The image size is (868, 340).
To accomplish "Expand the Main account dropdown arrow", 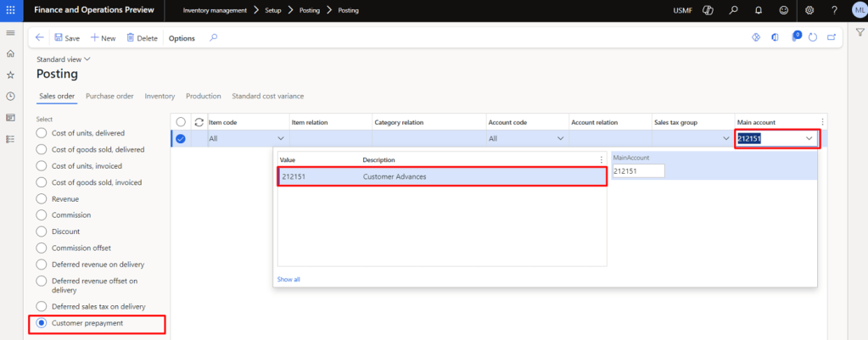I will 809,139.
